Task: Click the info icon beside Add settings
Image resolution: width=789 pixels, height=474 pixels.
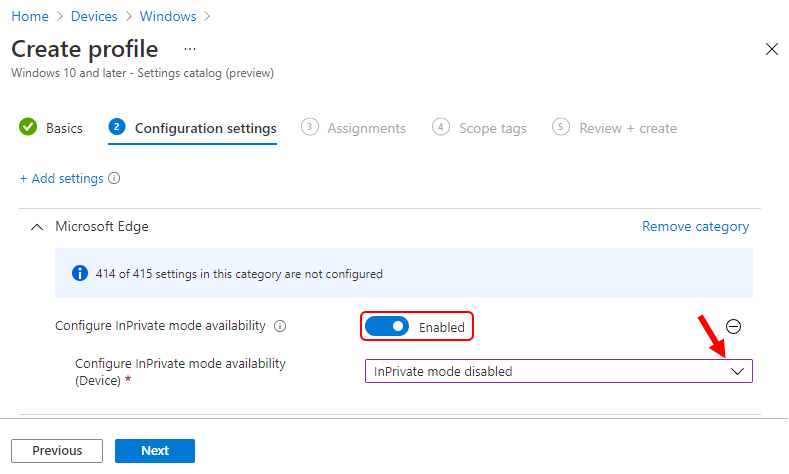Action: tap(114, 178)
